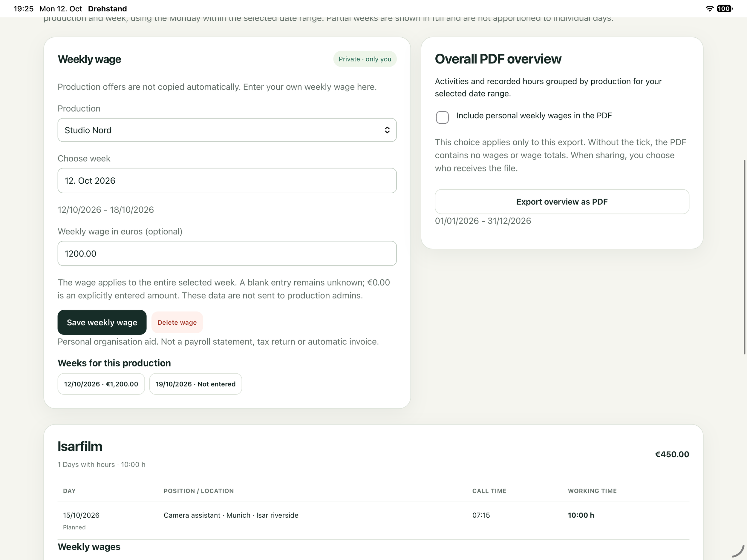Focus the weekly wage in euros field

[x=227, y=254]
